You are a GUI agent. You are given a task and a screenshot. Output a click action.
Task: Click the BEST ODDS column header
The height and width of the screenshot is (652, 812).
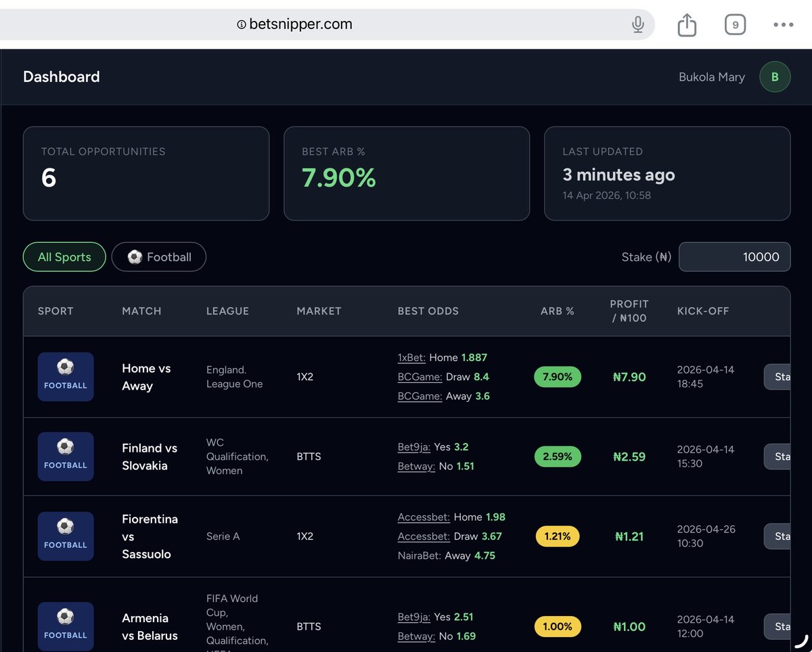click(x=428, y=311)
